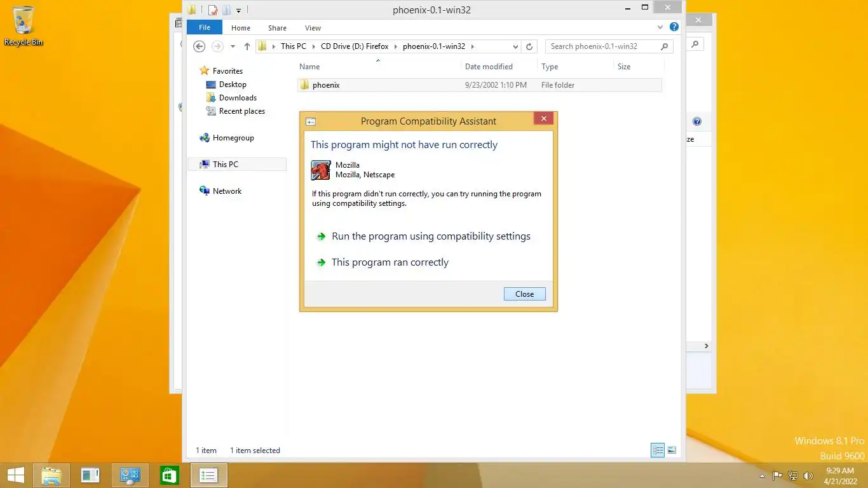868x488 pixels.
Task: Click the help icon in background window
Action: point(697,121)
